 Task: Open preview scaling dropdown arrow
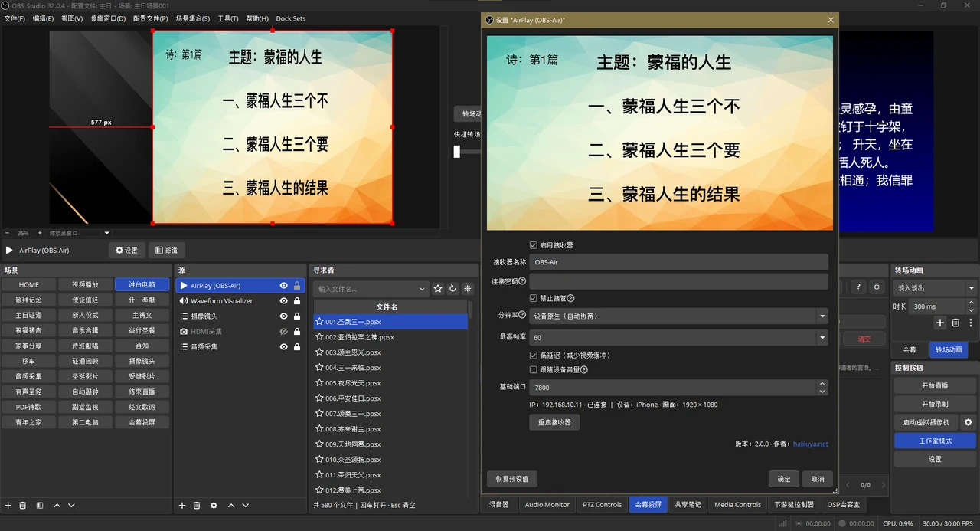[x=106, y=233]
